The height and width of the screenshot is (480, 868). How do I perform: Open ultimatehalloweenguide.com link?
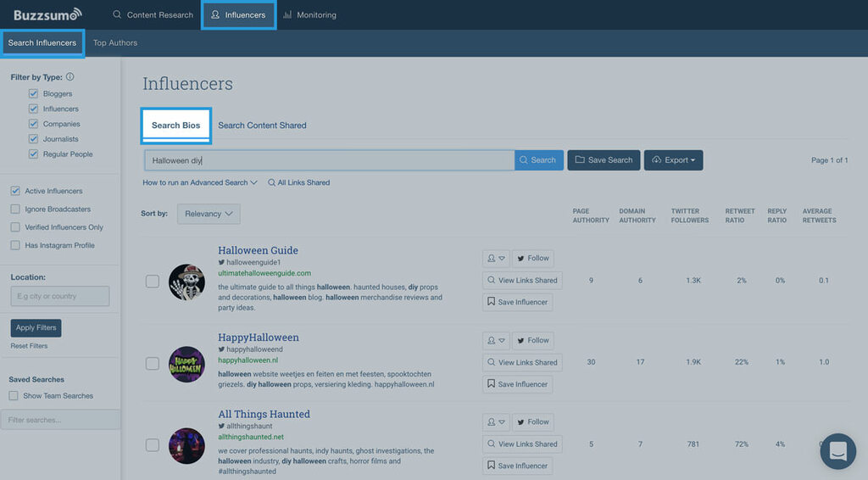coord(264,273)
